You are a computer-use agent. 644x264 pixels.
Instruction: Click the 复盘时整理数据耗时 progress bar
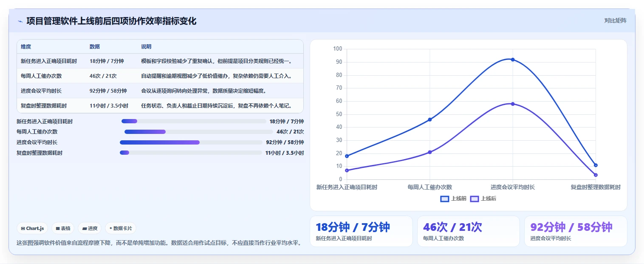(x=191, y=153)
